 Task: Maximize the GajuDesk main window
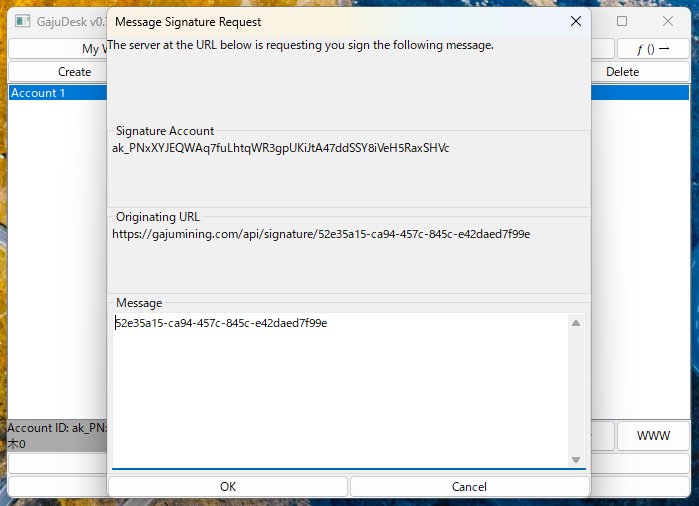622,21
